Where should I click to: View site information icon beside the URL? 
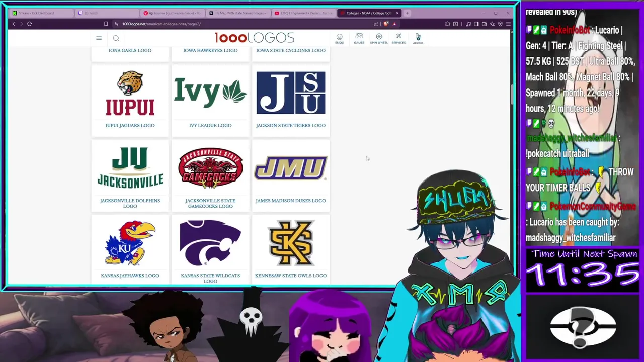(x=116, y=24)
